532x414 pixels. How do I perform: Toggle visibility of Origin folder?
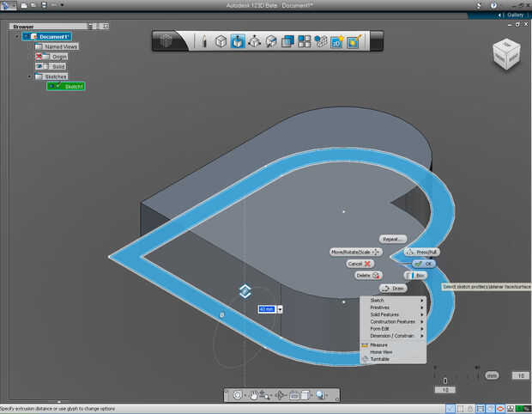(39, 56)
